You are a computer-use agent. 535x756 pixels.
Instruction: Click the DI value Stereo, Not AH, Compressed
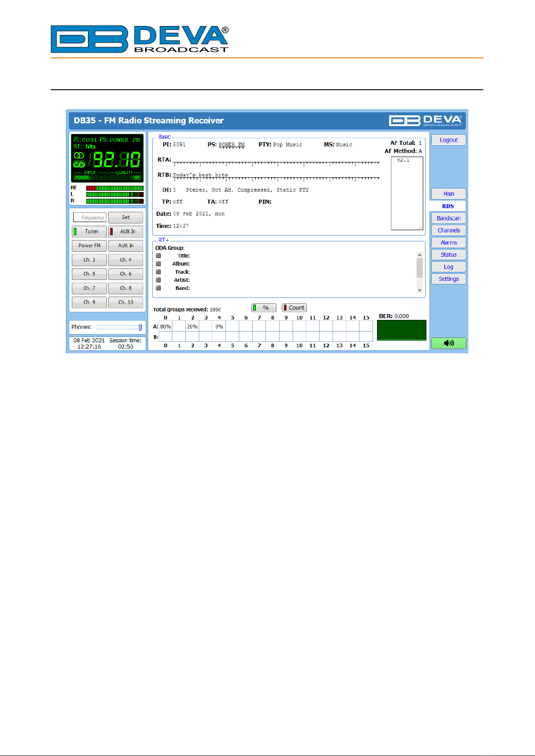point(247,190)
